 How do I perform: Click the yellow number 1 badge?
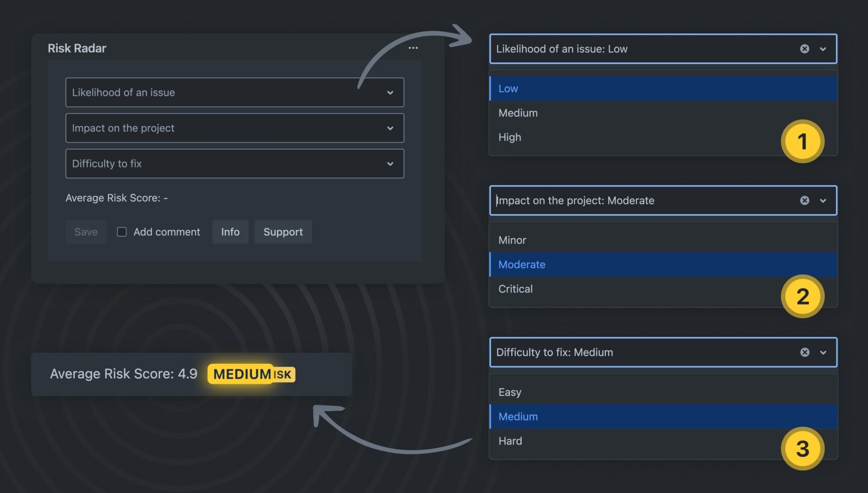point(802,142)
